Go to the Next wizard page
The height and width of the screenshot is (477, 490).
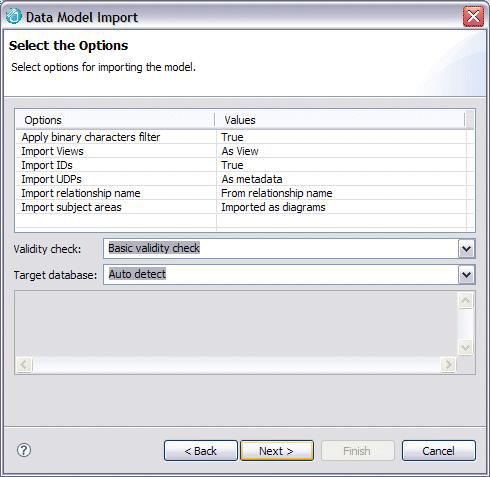[x=277, y=451]
